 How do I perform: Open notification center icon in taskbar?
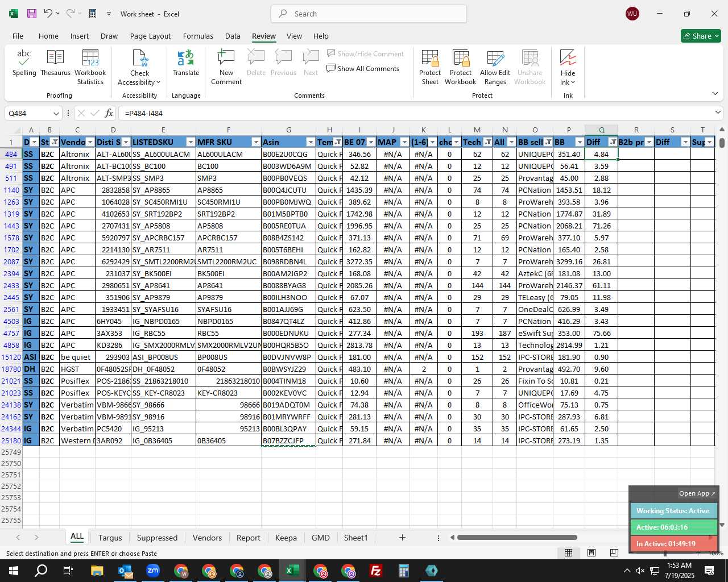pos(709,571)
